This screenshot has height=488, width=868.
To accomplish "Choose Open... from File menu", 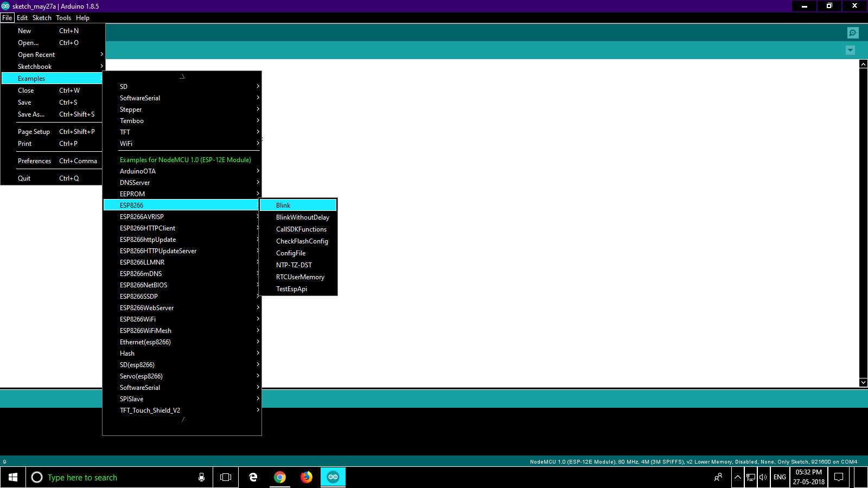I will (52, 43).
